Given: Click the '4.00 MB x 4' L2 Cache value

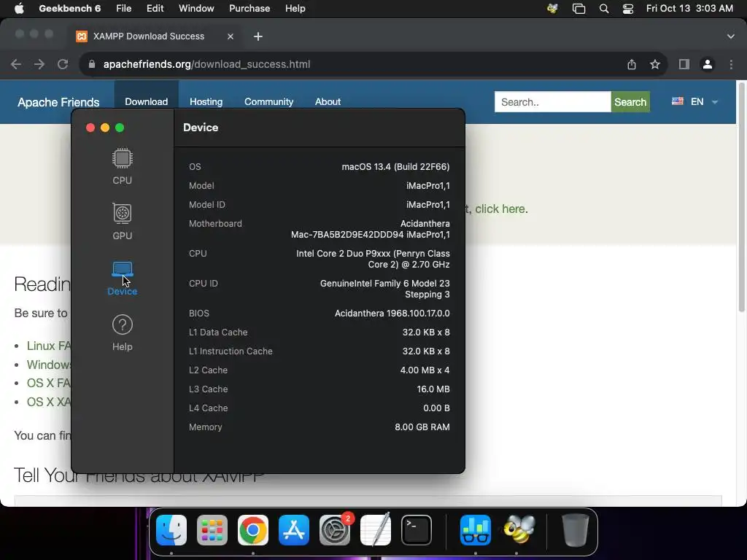Looking at the screenshot, I should click(425, 370).
